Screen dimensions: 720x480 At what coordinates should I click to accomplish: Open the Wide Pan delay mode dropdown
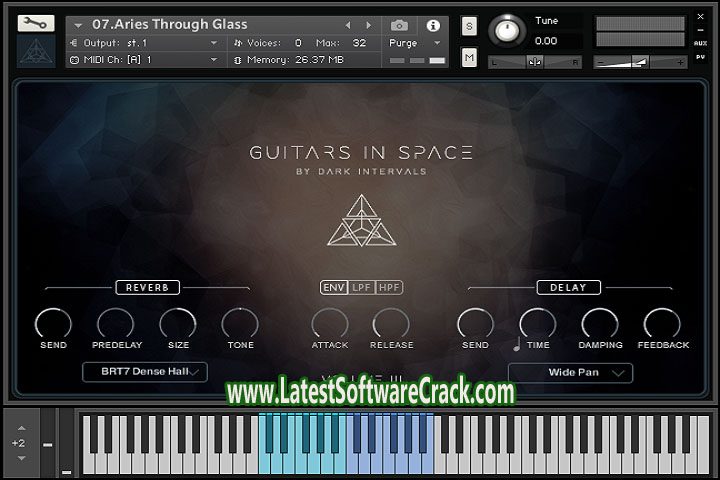[x=570, y=373]
